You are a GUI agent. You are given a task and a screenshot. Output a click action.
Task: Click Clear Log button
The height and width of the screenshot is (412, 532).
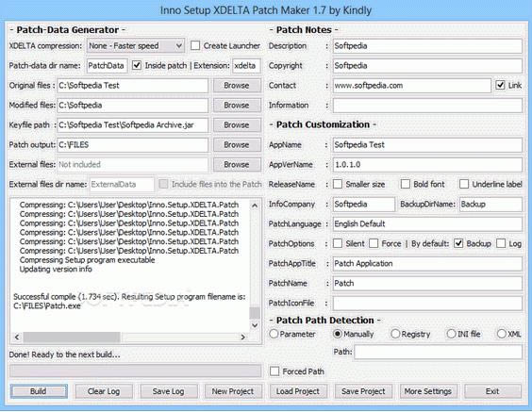click(x=104, y=391)
